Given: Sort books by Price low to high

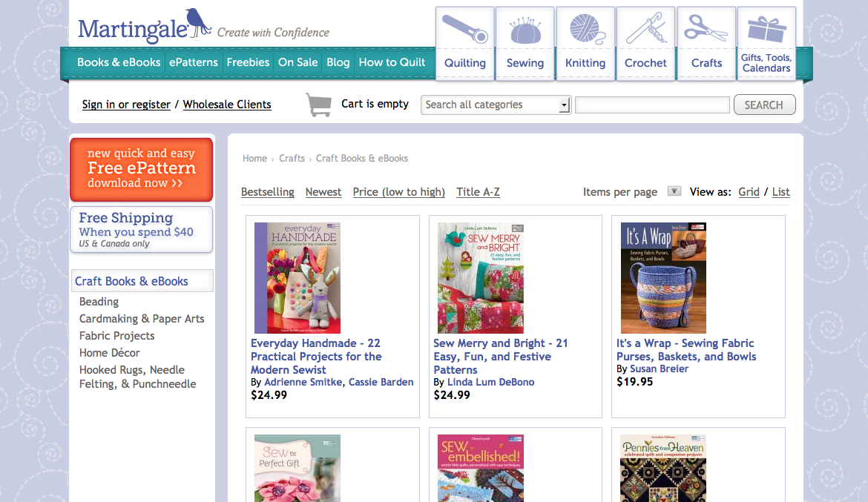Looking at the screenshot, I should click(x=398, y=192).
